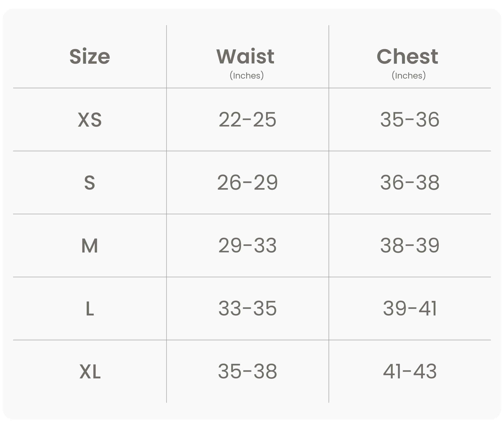This screenshot has width=504, height=428.
Task: Click the 39-41 chest value
Action: pyautogui.click(x=410, y=308)
